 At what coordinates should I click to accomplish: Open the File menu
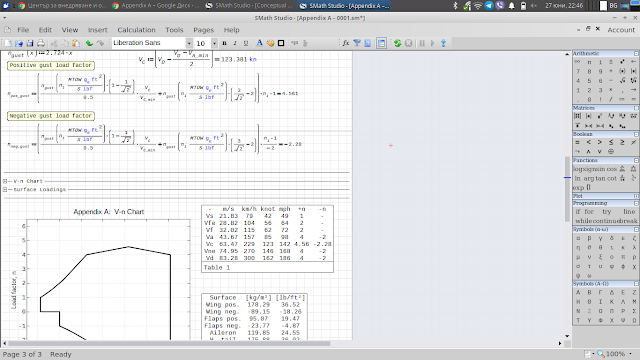(x=23, y=30)
